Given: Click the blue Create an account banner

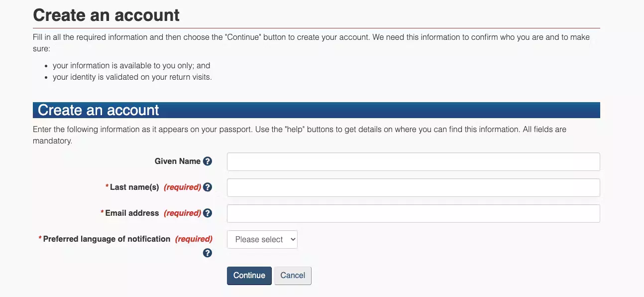Looking at the screenshot, I should point(317,110).
